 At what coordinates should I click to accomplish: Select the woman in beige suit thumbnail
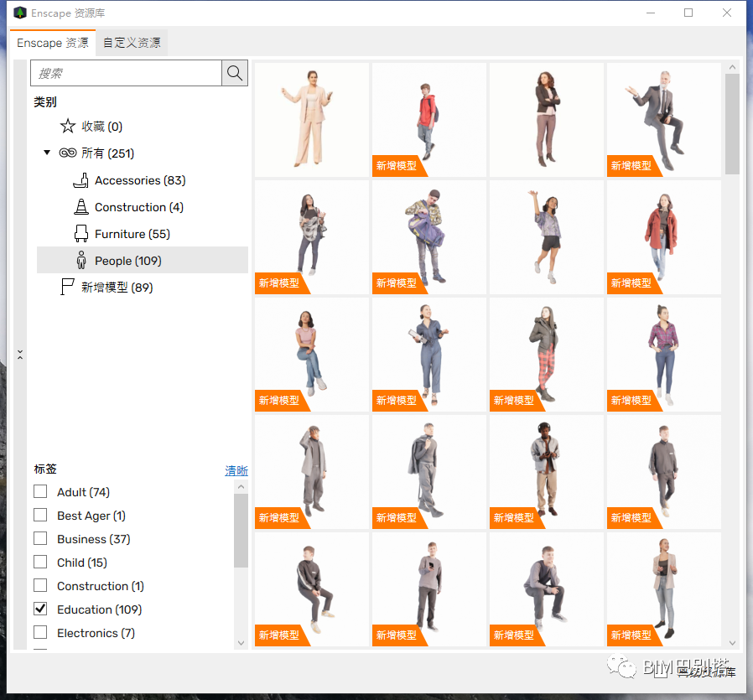312,120
